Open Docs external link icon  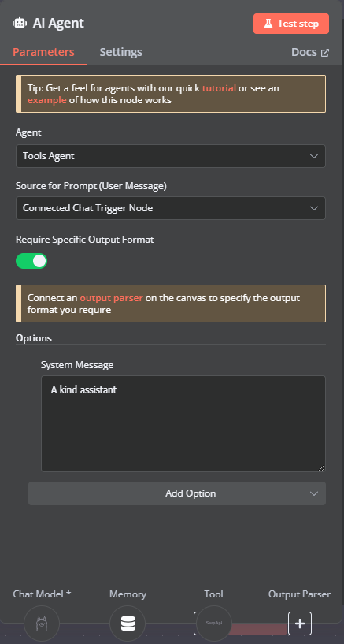point(325,53)
